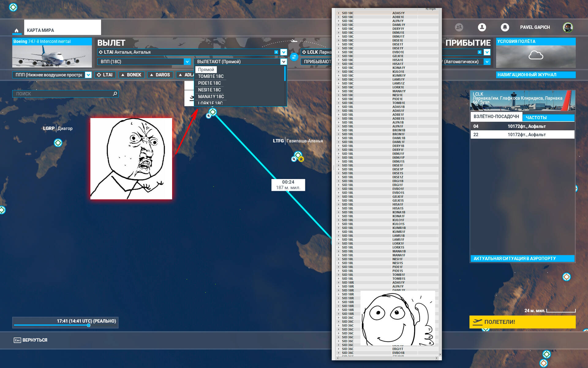Expand the ВПП (18С) runway dropdown
This screenshot has height=368, width=588.
[x=187, y=62]
